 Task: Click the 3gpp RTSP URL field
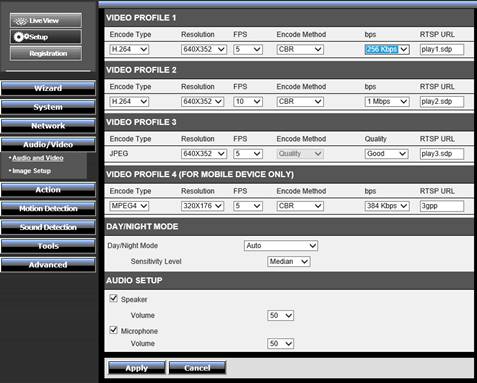pyautogui.click(x=442, y=206)
